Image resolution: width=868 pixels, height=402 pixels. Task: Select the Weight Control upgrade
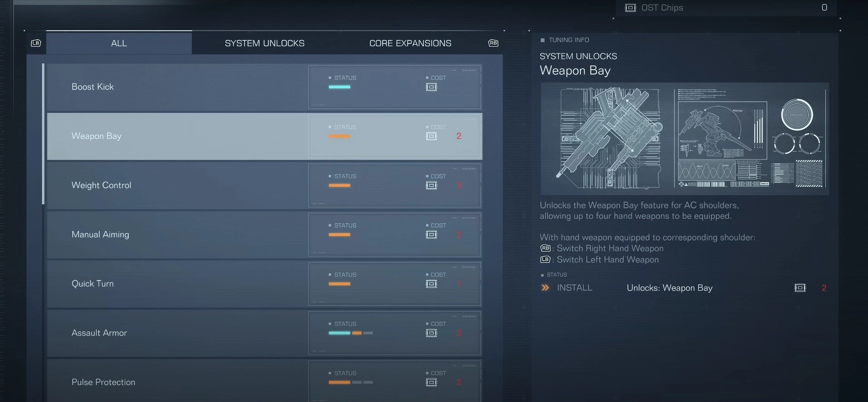tap(177, 185)
